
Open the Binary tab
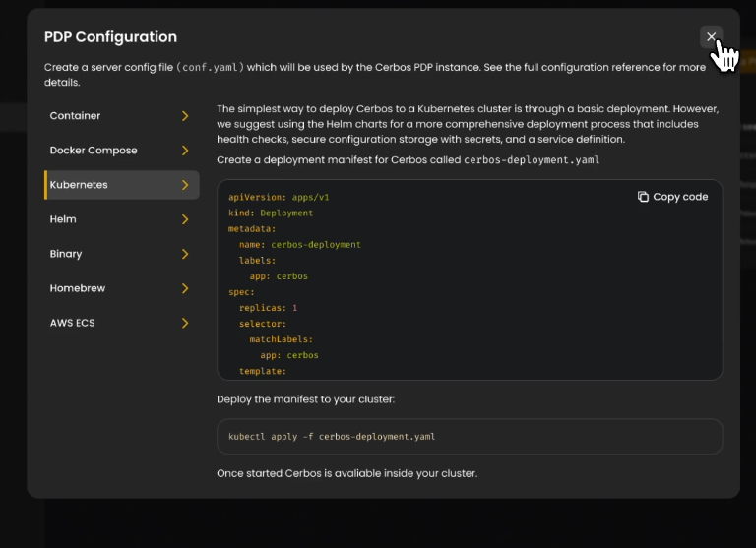pos(121,254)
